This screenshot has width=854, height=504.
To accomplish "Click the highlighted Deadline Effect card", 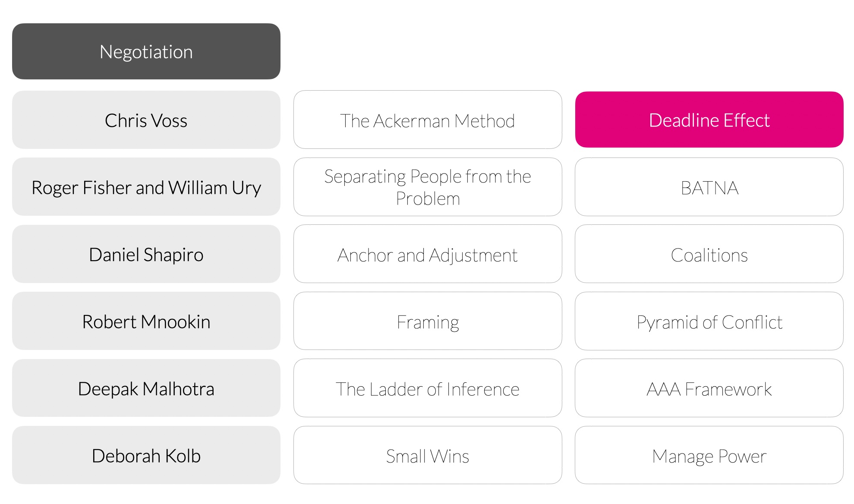I will (709, 120).
